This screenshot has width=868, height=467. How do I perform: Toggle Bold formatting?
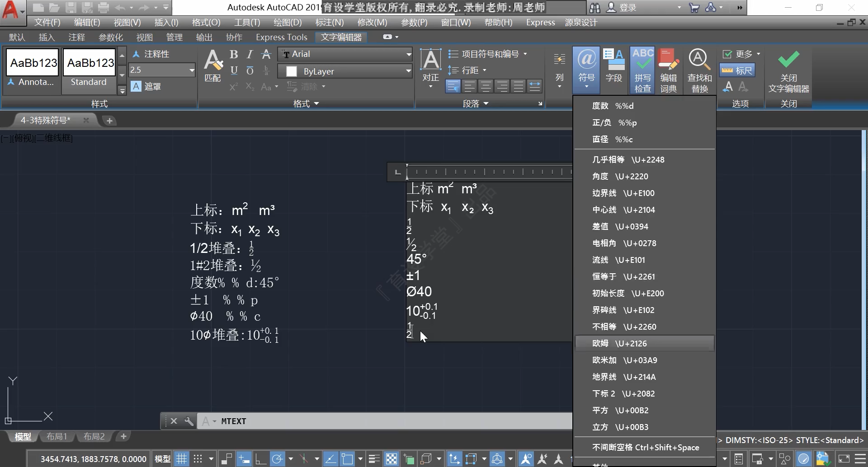pyautogui.click(x=234, y=54)
